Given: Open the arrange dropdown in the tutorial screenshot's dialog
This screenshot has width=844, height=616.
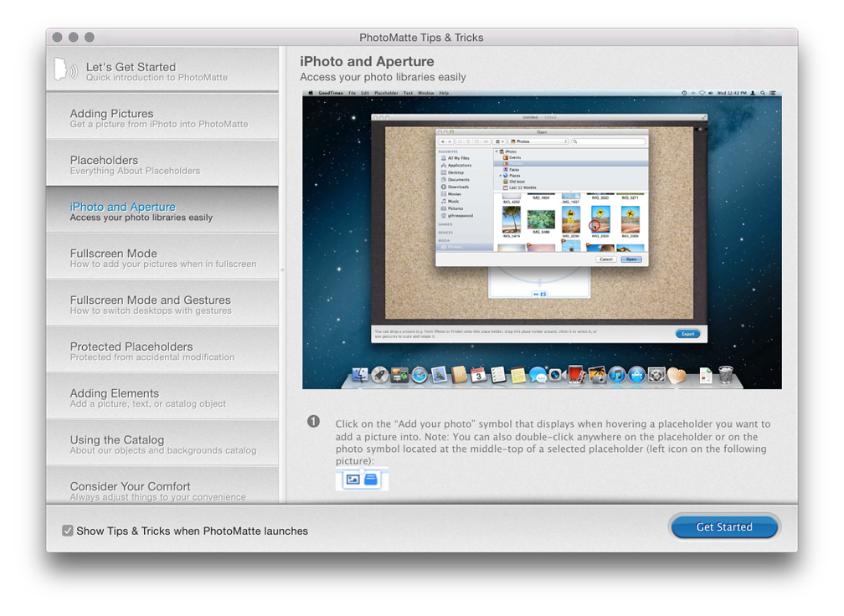Looking at the screenshot, I should [500, 141].
